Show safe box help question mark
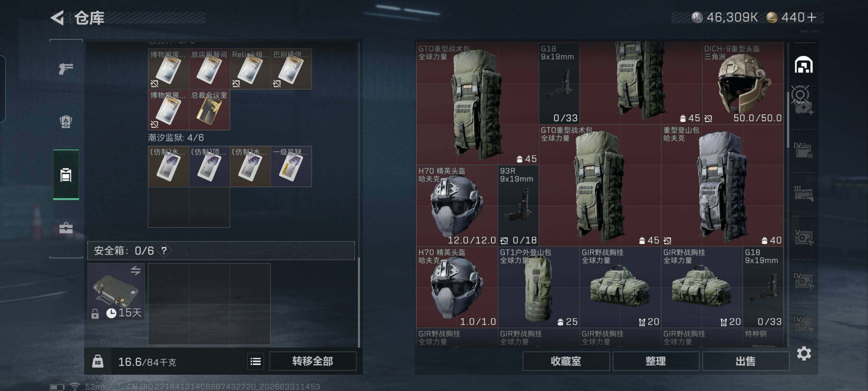The width and height of the screenshot is (868, 391). coord(164,251)
